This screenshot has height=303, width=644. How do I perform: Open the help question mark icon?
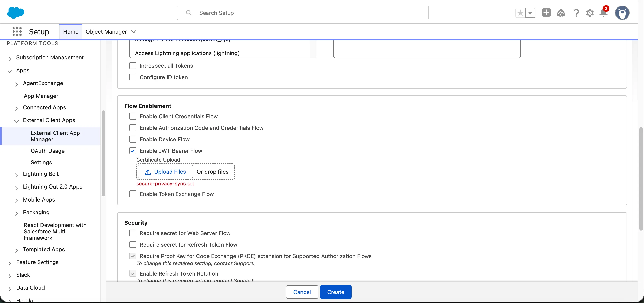[x=576, y=13]
